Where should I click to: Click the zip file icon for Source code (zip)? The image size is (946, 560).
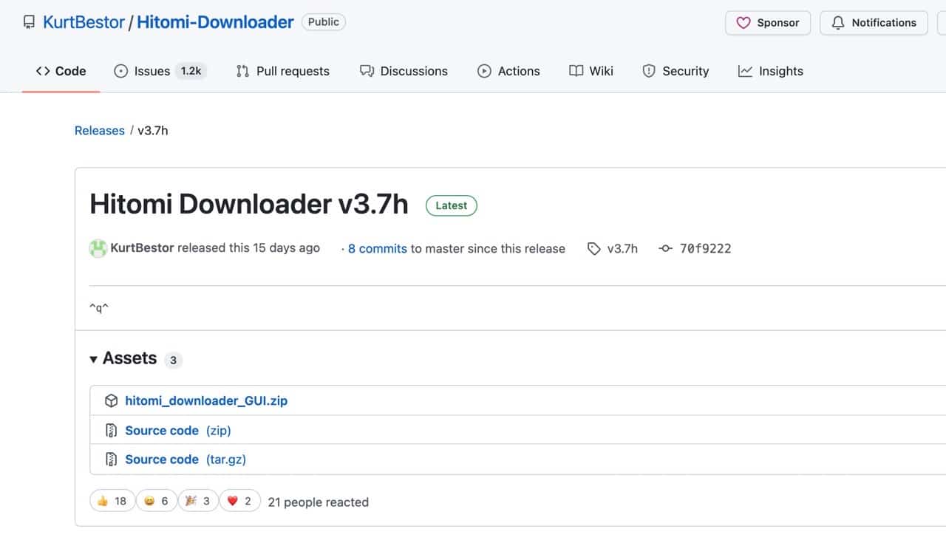(111, 430)
